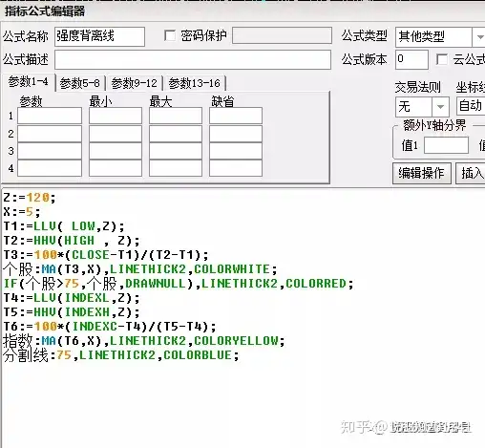Image resolution: width=485 pixels, height=448 pixels.
Task: Click into the 公式描述 input field
Action: click(193, 59)
